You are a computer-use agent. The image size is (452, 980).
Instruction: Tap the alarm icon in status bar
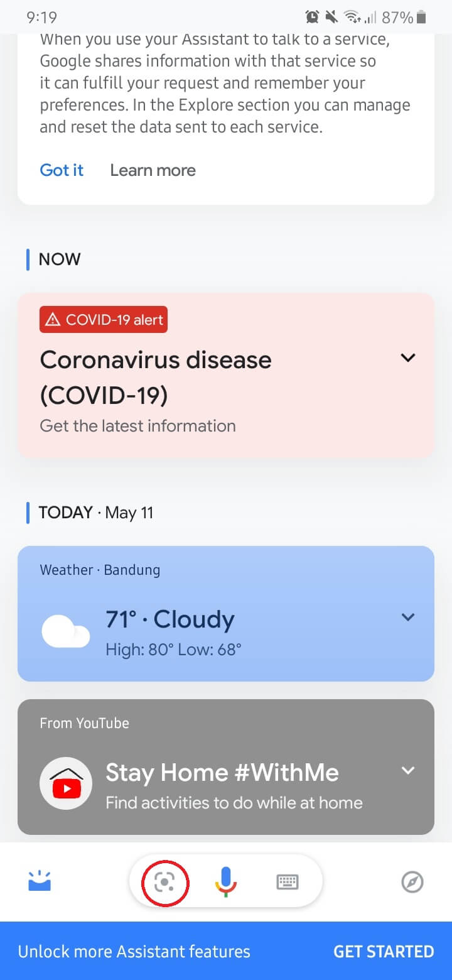point(312,17)
